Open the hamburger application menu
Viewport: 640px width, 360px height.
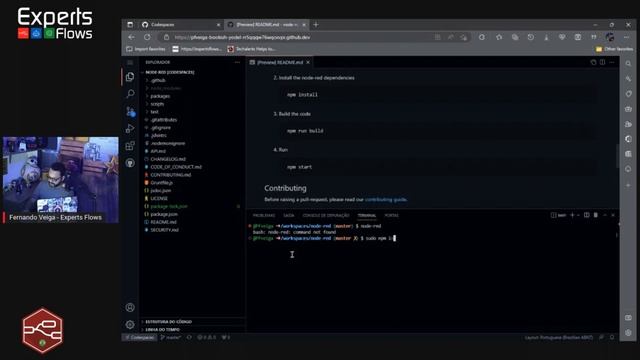(130, 62)
